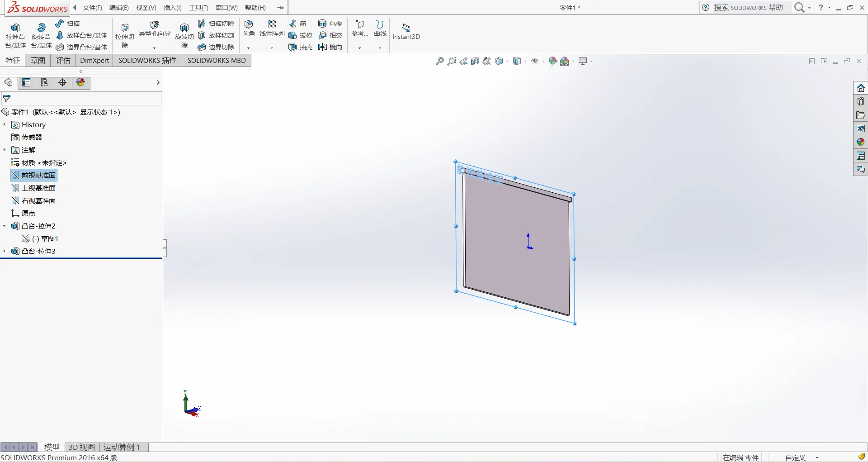Open the Appearances pane in task pane
Screen dimensions: 868x462
tap(860, 142)
